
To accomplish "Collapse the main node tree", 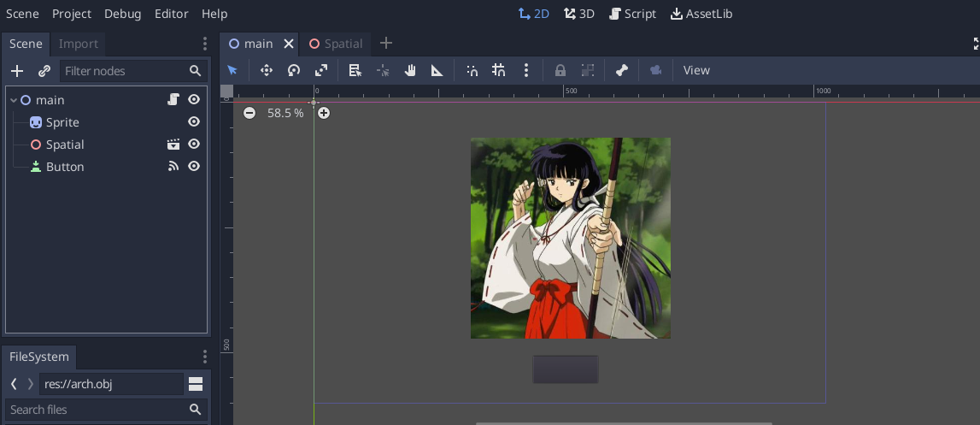I will coord(13,100).
